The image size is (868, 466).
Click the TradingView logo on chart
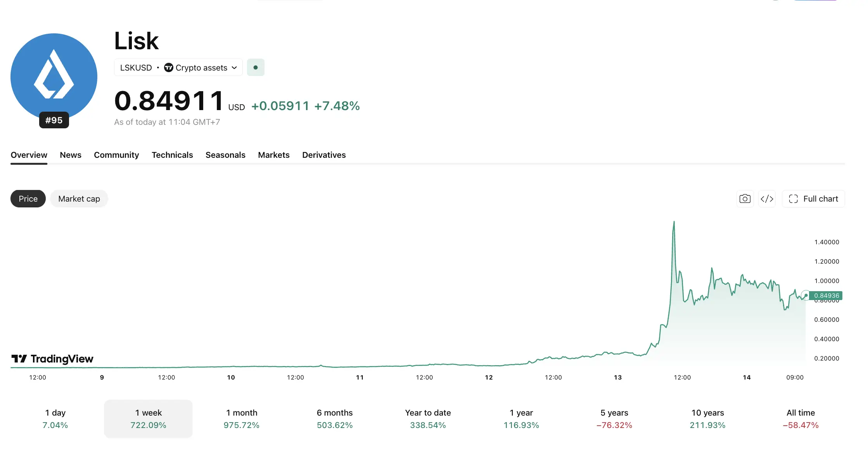click(x=52, y=359)
